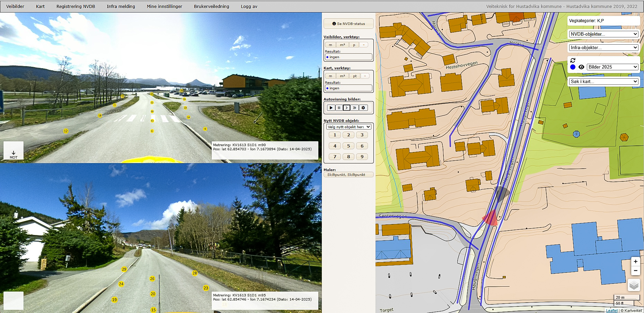This screenshot has height=313, width=644.
Task: Step to next image with single arrow
Action: click(x=346, y=108)
